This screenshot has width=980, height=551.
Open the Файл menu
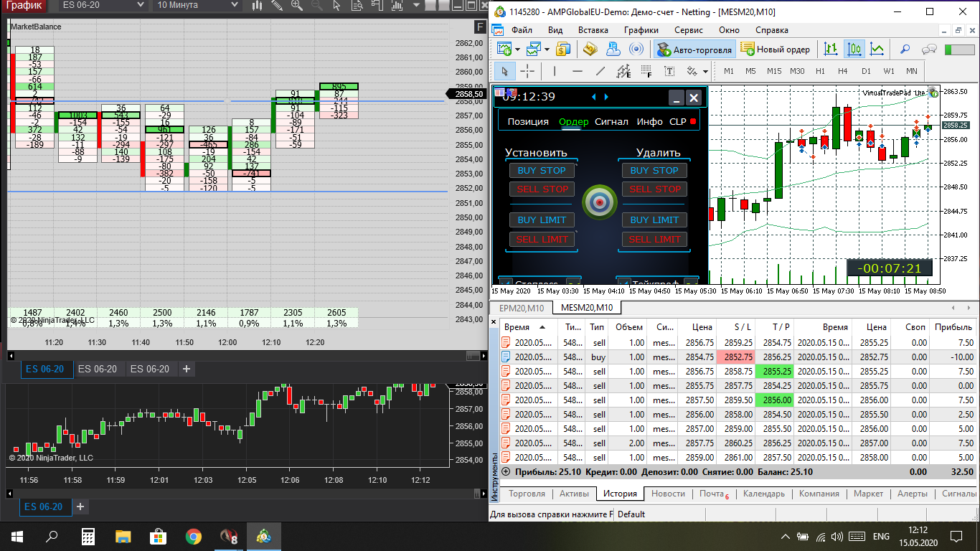[x=522, y=30]
